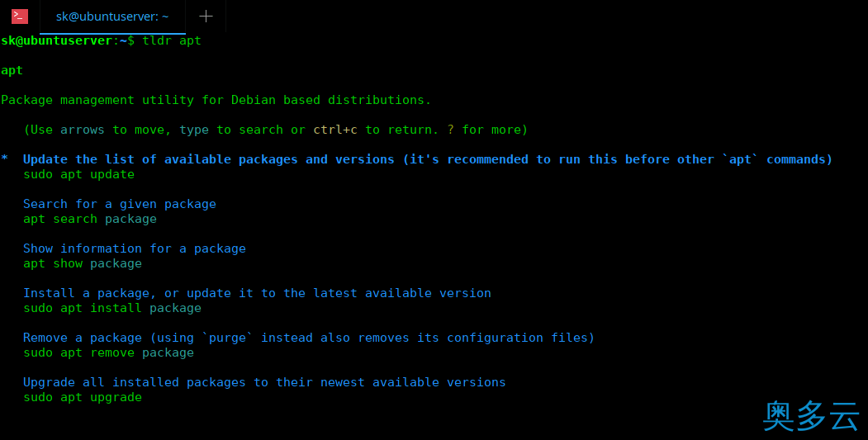This screenshot has height=440, width=868.
Task: Click sudo apt remove package line
Action: [x=108, y=352]
